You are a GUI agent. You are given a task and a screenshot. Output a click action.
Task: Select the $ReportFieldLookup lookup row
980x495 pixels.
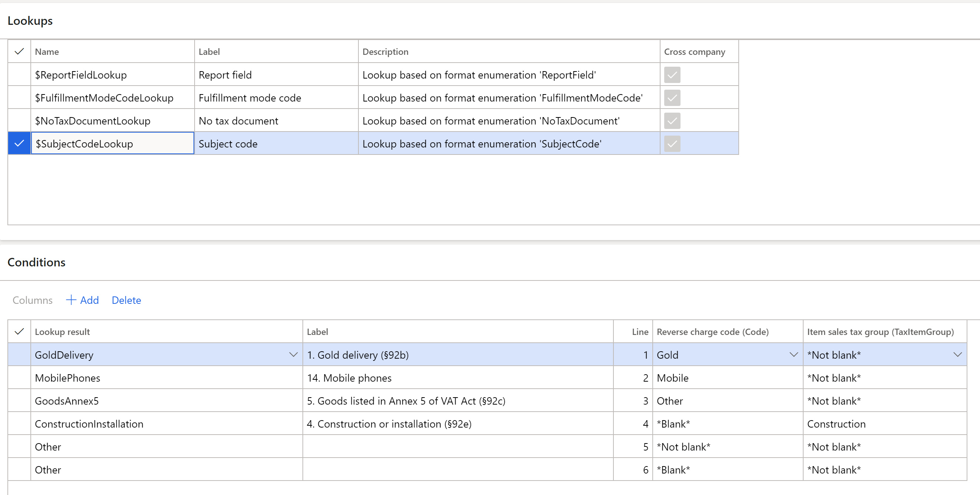112,74
